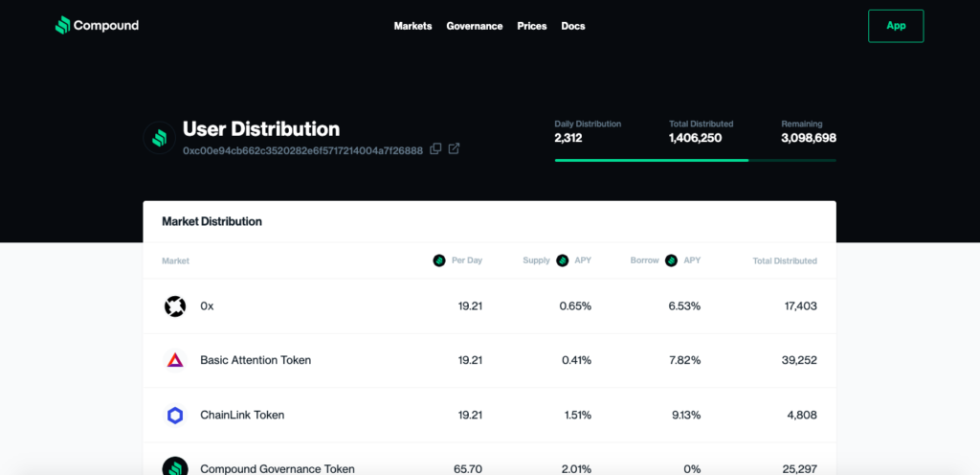Click COMP icon in Borrow APY header
The height and width of the screenshot is (475, 980).
pos(672,260)
